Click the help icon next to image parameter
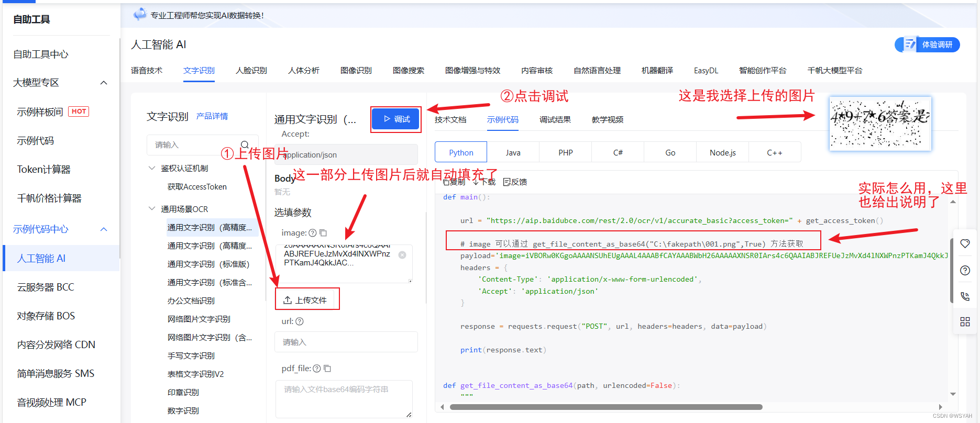980x423 pixels. pos(313,233)
